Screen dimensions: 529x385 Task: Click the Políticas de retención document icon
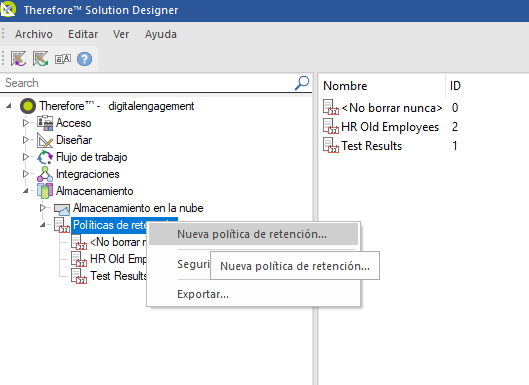[62, 225]
